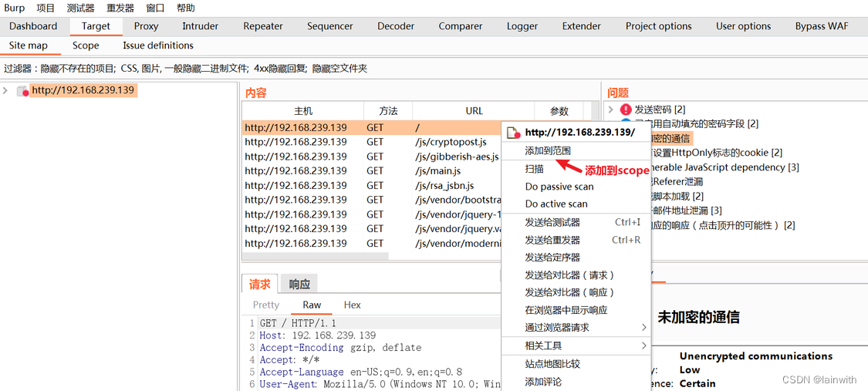Expand 相关工具 submenu arrow

point(643,345)
